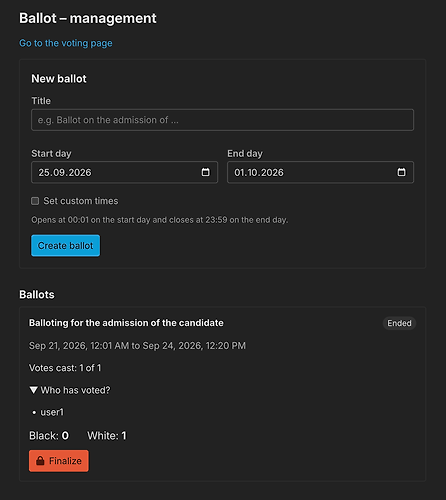
Task: Click the 'Votes cast: 1 of 1' text
Action: tap(65, 368)
